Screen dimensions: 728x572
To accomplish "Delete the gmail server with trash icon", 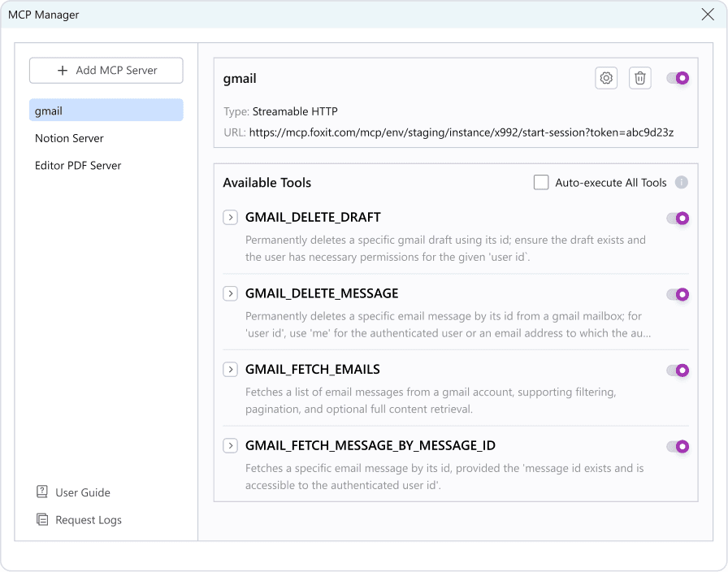I will (639, 78).
